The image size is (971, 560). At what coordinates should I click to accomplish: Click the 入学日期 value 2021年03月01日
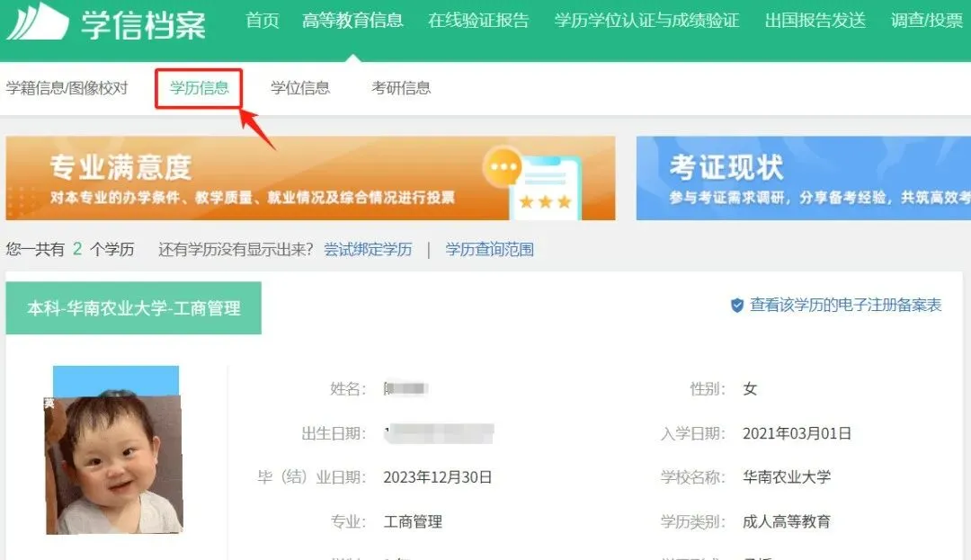coord(797,433)
